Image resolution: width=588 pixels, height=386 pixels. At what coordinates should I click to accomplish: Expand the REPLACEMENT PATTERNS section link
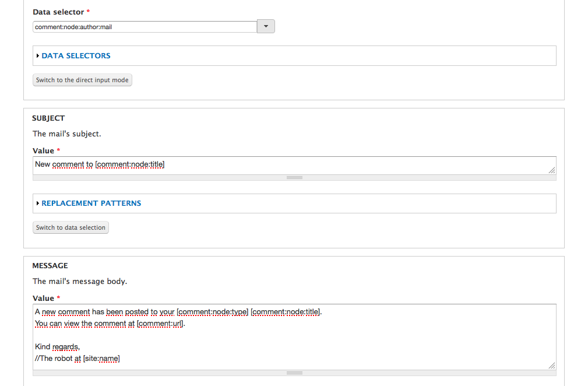(91, 203)
